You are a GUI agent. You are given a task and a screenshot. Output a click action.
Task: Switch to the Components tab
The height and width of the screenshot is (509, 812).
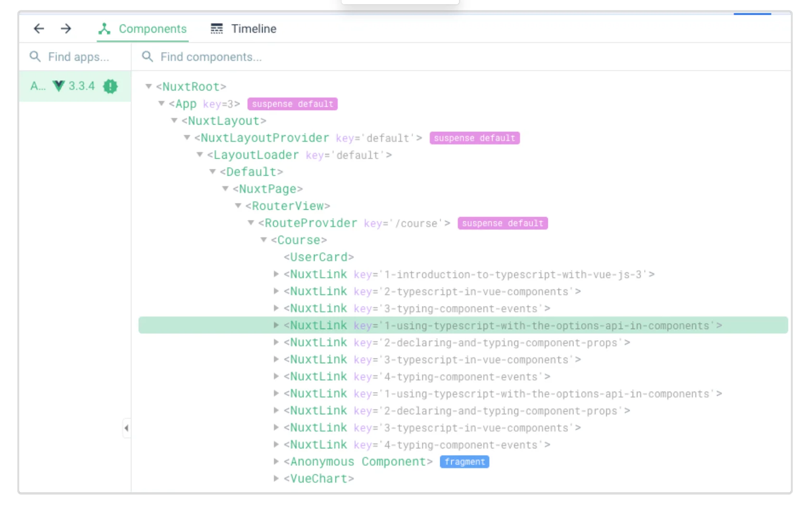tap(143, 29)
